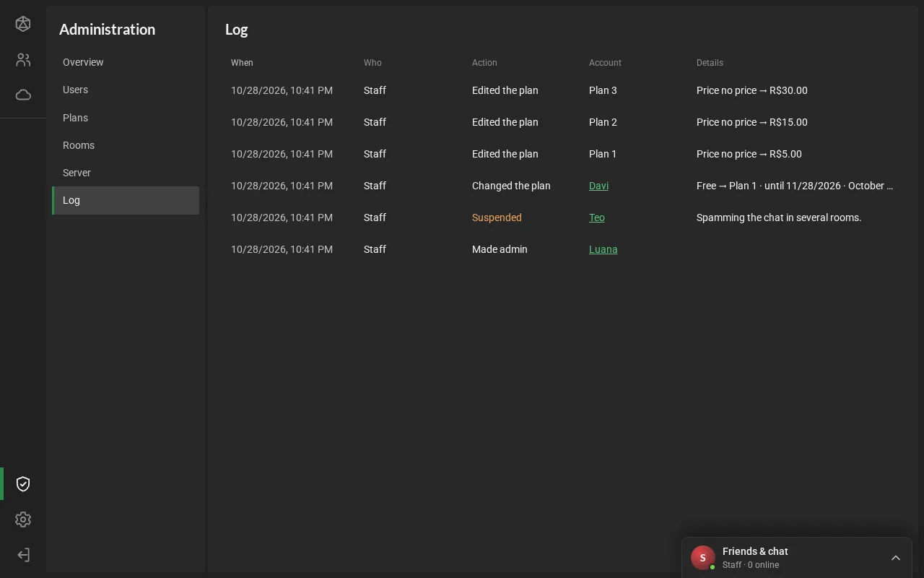Image resolution: width=924 pixels, height=578 pixels.
Task: Expand the Friends & chat panel chevron
Action: point(896,558)
